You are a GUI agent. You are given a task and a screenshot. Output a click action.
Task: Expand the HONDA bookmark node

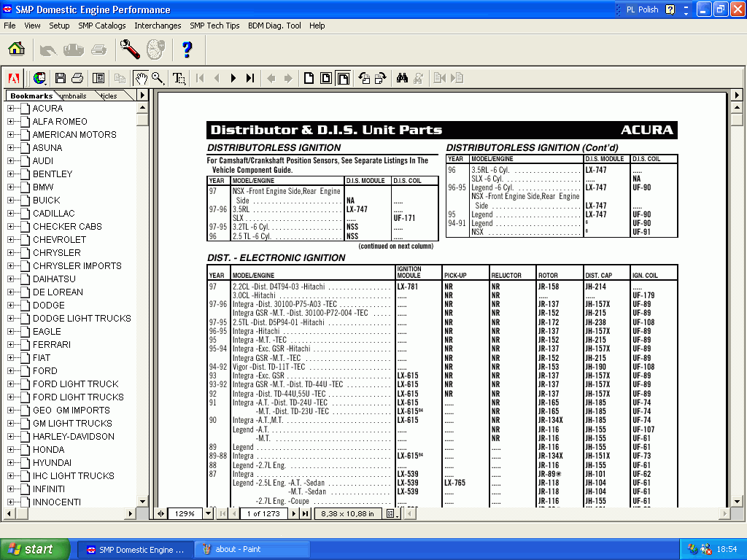[10, 449]
